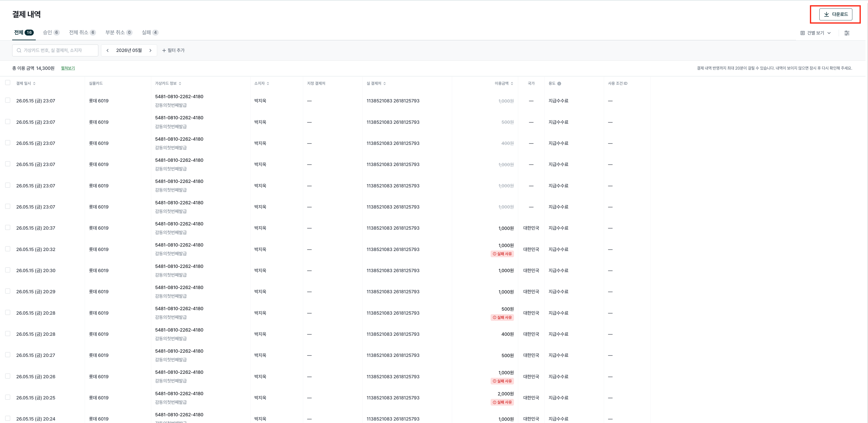Click 1138521083 2618125793 in 20:25 row
The width and height of the screenshot is (868, 423).
[x=393, y=398]
